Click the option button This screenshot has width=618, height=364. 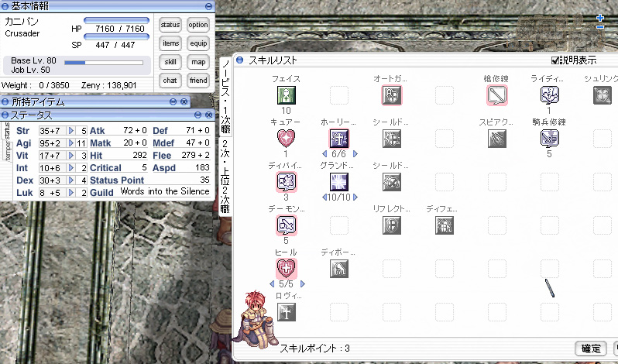point(197,25)
